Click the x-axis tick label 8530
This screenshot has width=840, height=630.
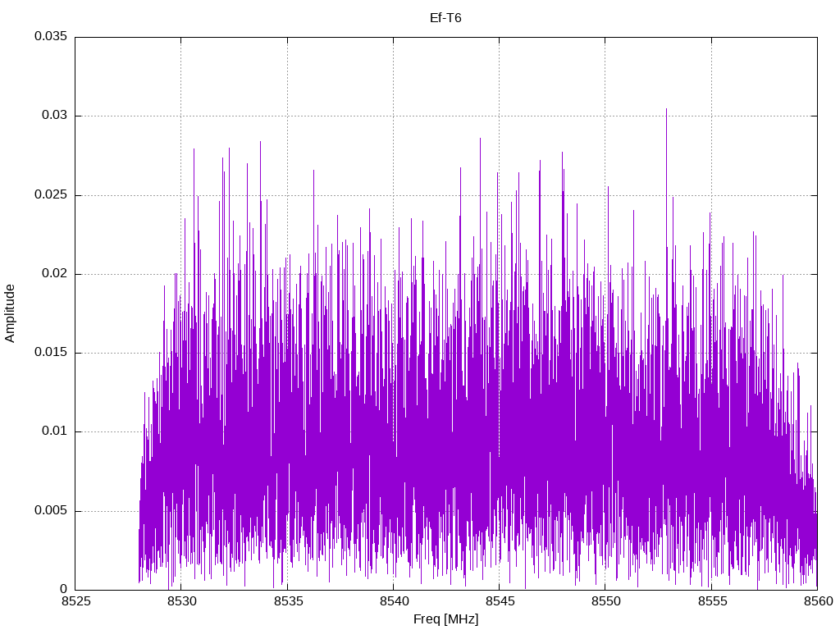[x=181, y=601]
